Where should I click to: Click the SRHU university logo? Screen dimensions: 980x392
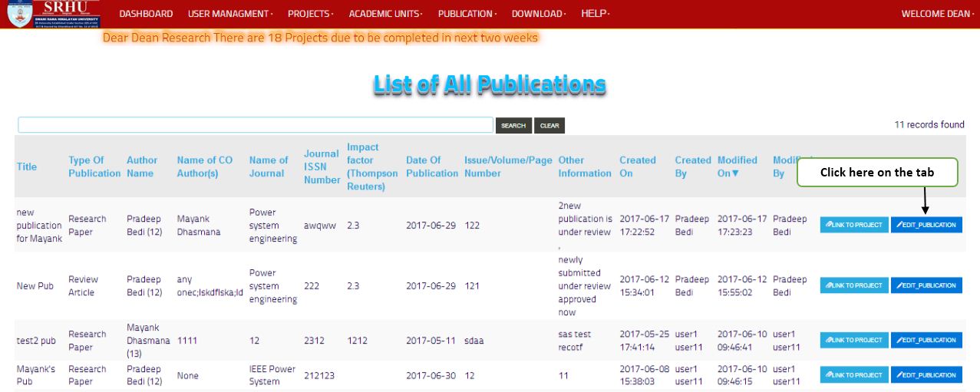54,14
